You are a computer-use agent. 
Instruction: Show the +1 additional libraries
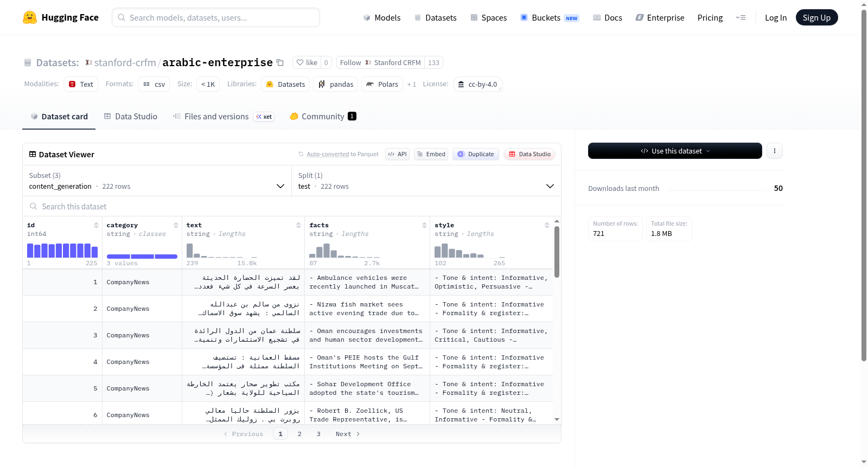click(x=412, y=84)
